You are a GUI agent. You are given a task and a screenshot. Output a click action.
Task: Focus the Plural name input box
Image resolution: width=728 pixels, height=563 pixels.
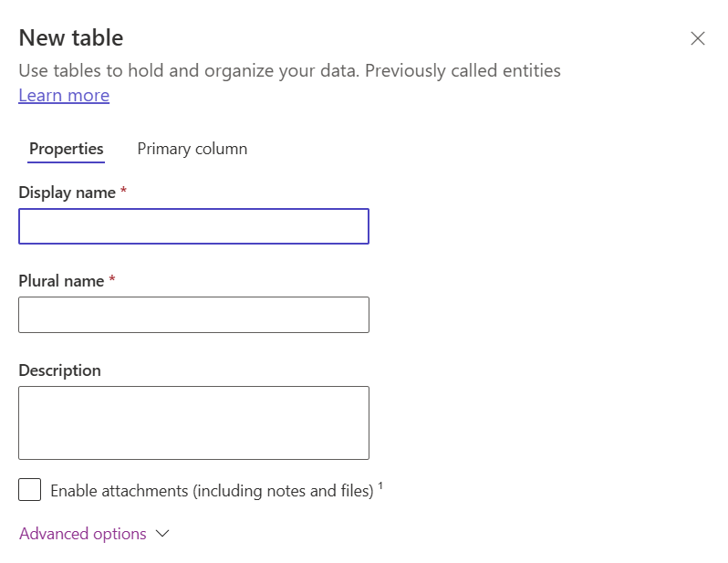click(x=193, y=315)
